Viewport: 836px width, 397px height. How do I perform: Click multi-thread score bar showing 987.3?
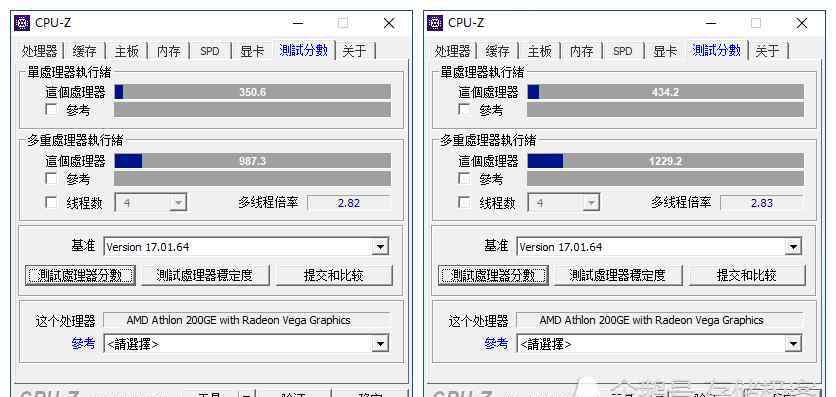click(253, 161)
